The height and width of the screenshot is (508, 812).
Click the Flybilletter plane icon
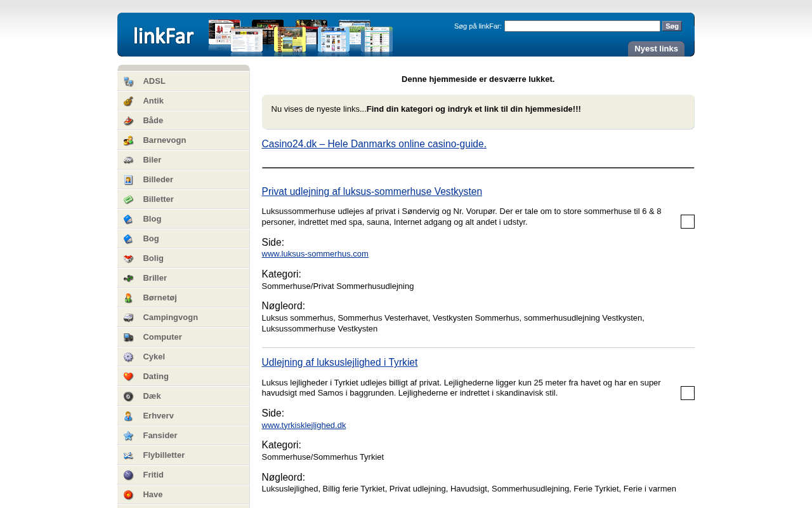[129, 455]
